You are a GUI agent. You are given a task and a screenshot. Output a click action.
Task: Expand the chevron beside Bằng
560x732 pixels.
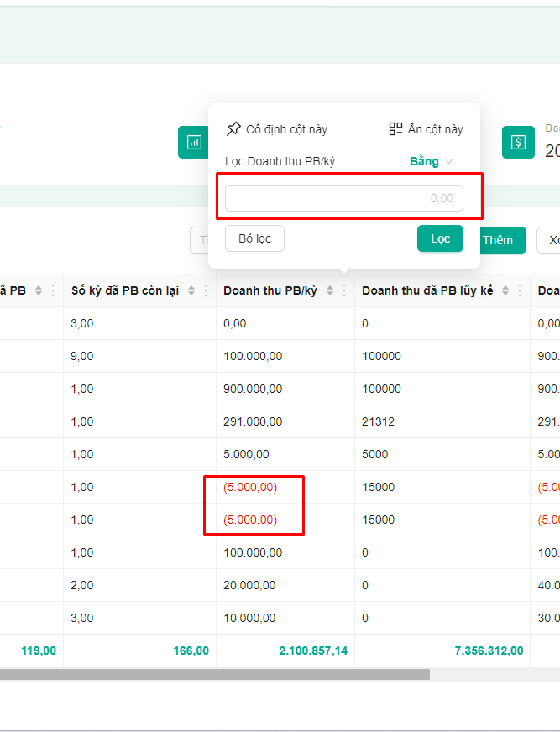click(449, 161)
